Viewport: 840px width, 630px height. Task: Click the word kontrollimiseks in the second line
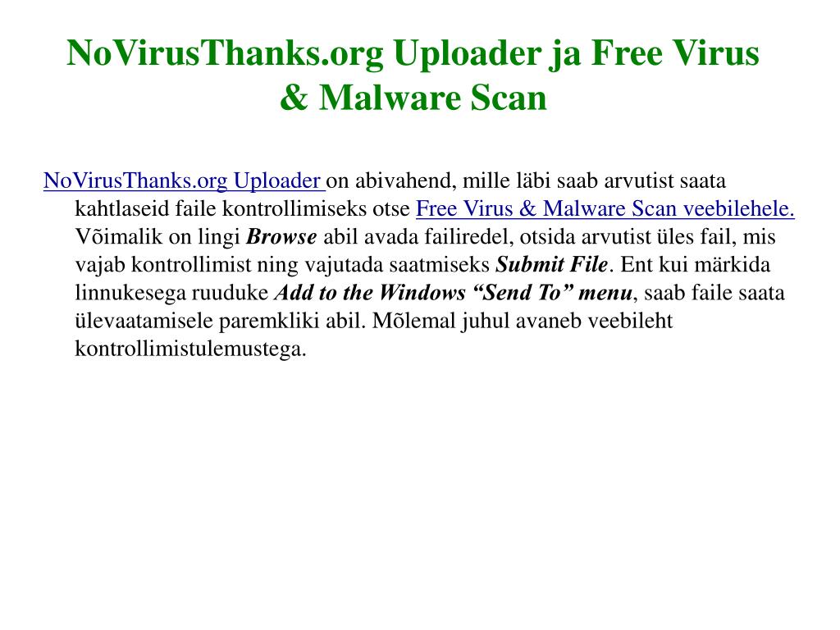(x=294, y=209)
